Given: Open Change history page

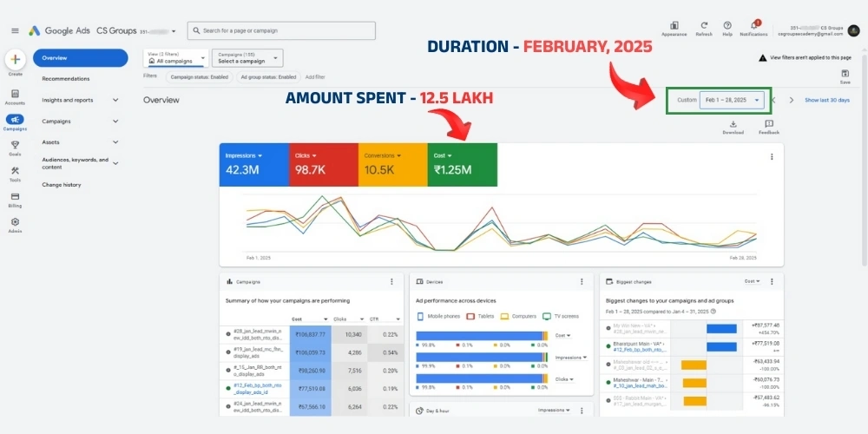Looking at the screenshot, I should tap(62, 185).
